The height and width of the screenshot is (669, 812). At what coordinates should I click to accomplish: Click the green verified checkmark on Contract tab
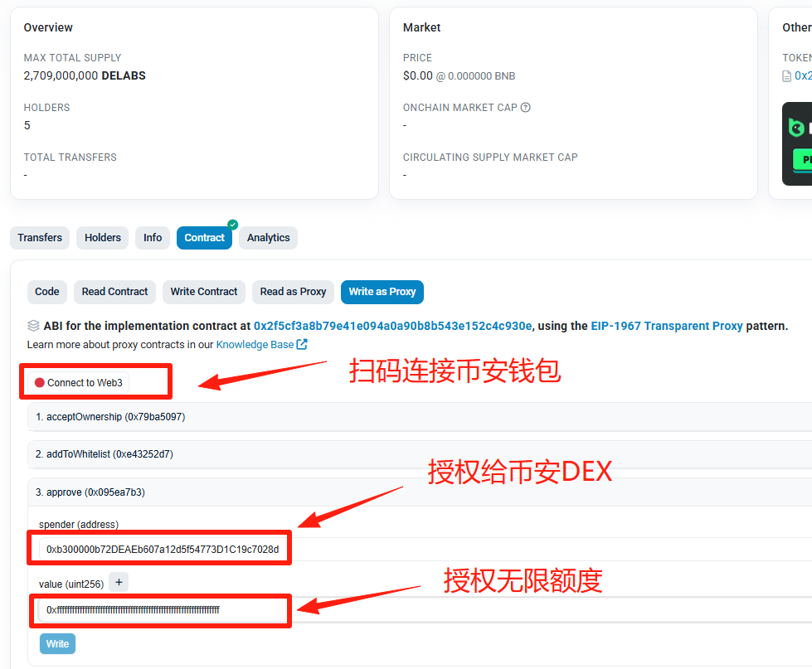pyautogui.click(x=232, y=225)
